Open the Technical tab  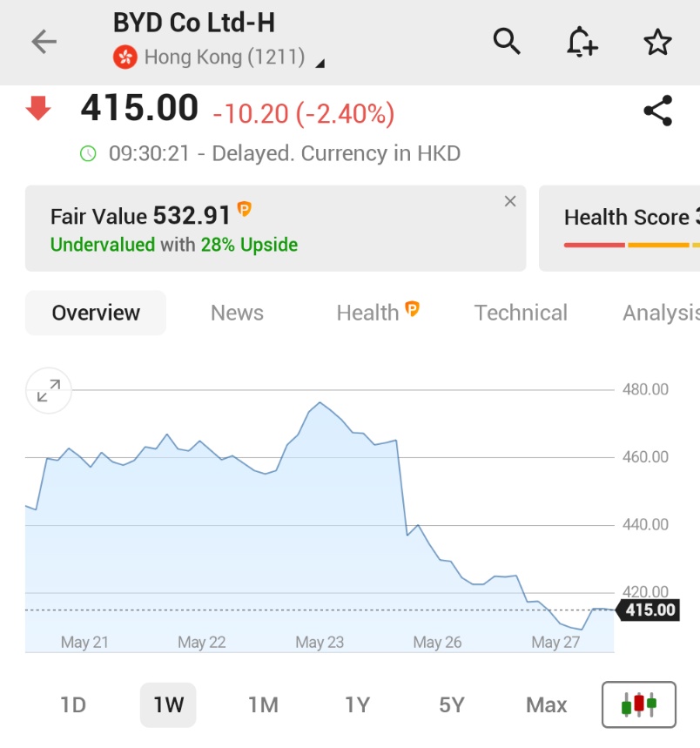point(521,313)
